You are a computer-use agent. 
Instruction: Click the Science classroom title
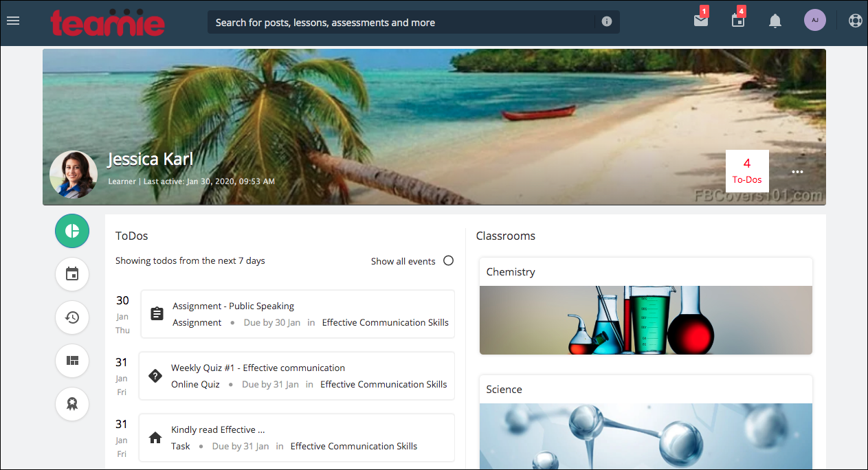click(x=504, y=389)
